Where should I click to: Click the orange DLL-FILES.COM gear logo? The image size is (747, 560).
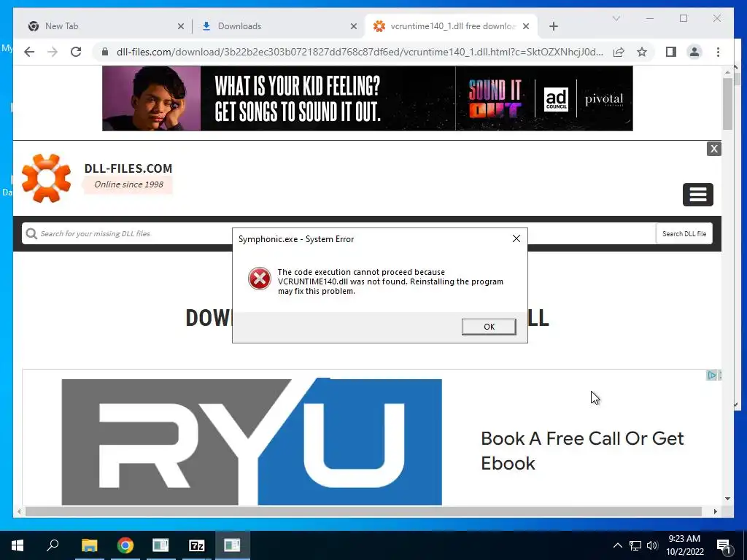point(46,178)
